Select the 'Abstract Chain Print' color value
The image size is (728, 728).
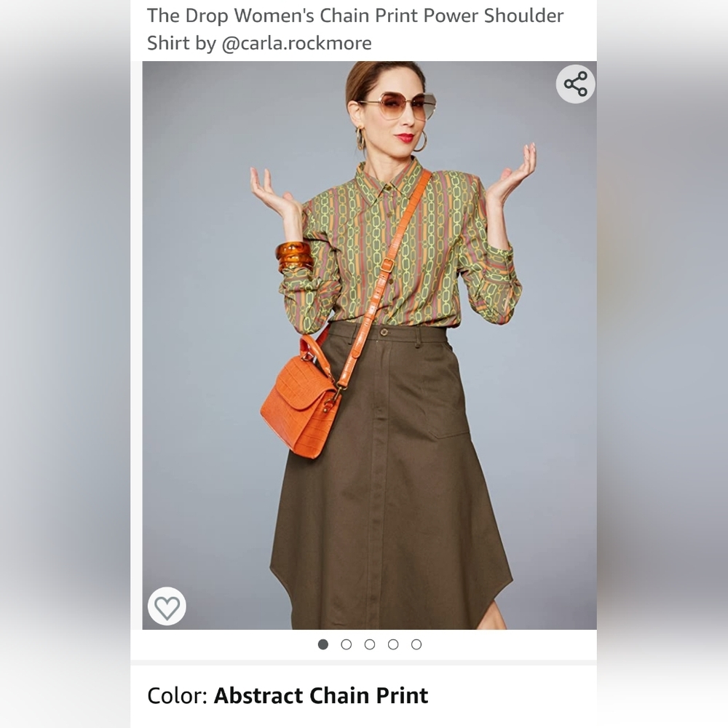pos(321,695)
